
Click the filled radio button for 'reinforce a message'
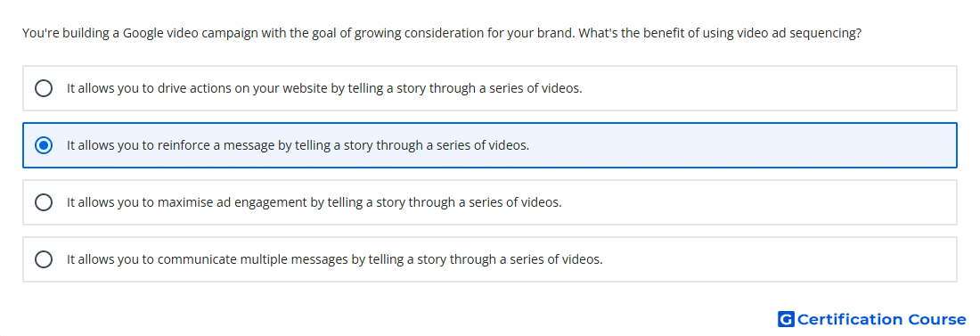pyautogui.click(x=44, y=145)
